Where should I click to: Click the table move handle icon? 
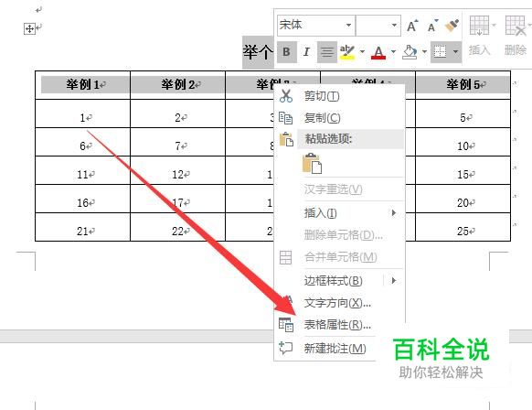click(29, 29)
